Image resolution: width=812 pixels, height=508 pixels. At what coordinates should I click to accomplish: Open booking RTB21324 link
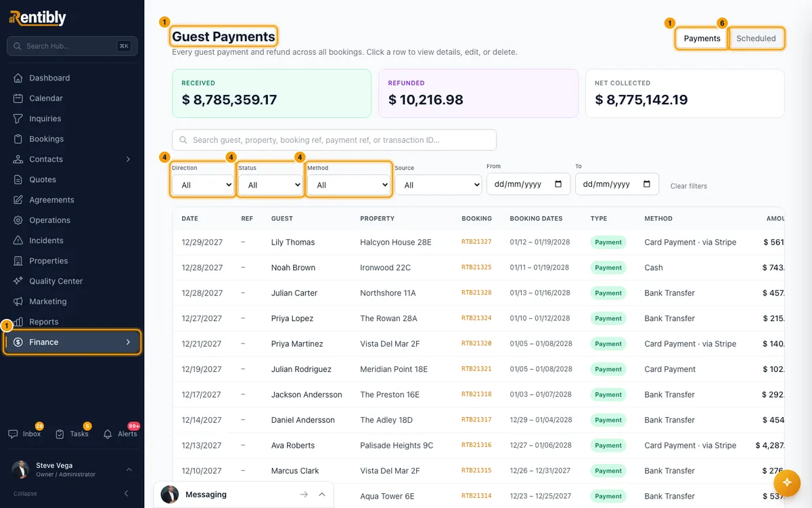(x=476, y=318)
